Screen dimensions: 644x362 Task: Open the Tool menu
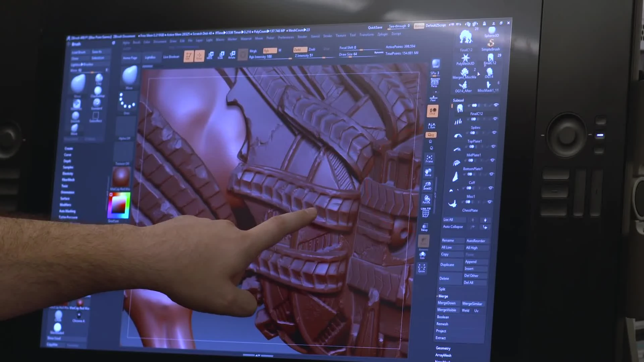(x=353, y=35)
